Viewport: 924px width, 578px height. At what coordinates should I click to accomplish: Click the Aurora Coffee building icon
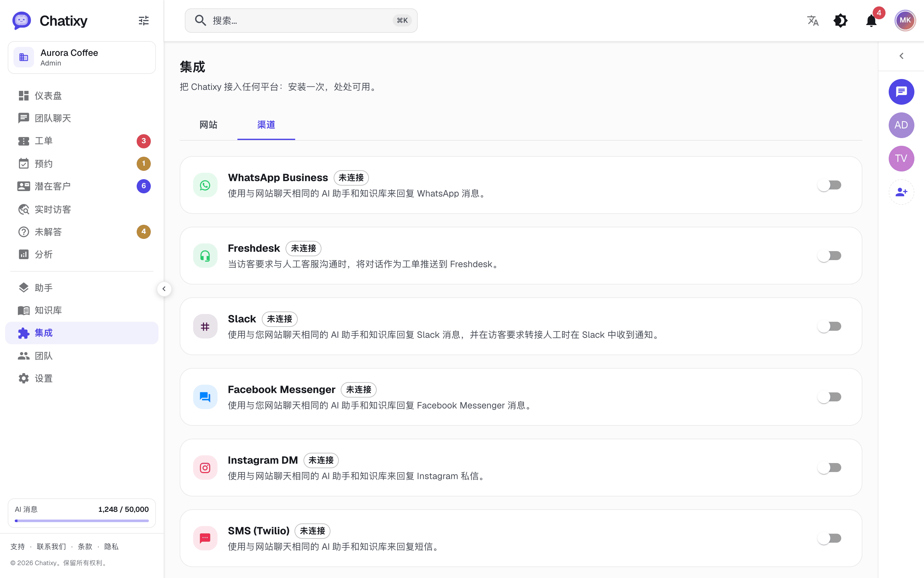[24, 57]
